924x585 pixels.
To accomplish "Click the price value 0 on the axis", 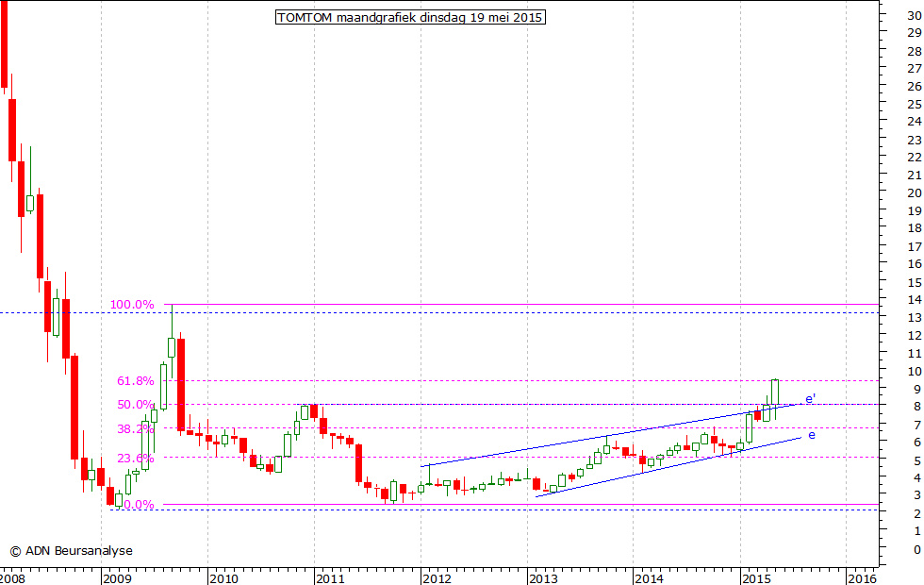I will [x=917, y=549].
